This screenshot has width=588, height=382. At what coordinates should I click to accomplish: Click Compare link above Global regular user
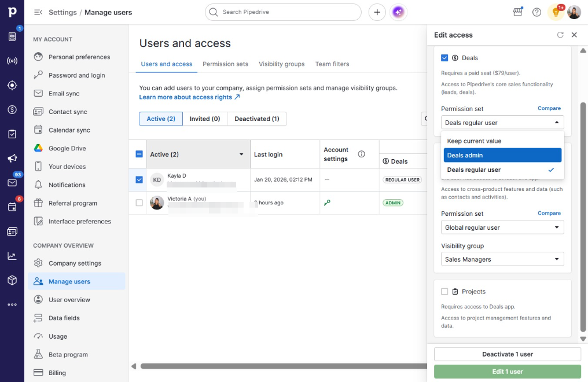pyautogui.click(x=549, y=214)
